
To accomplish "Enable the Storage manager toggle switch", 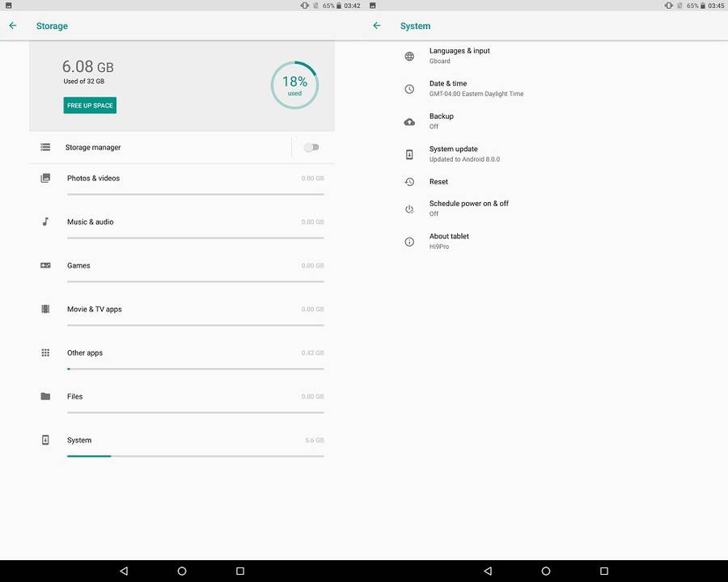I will tap(311, 147).
